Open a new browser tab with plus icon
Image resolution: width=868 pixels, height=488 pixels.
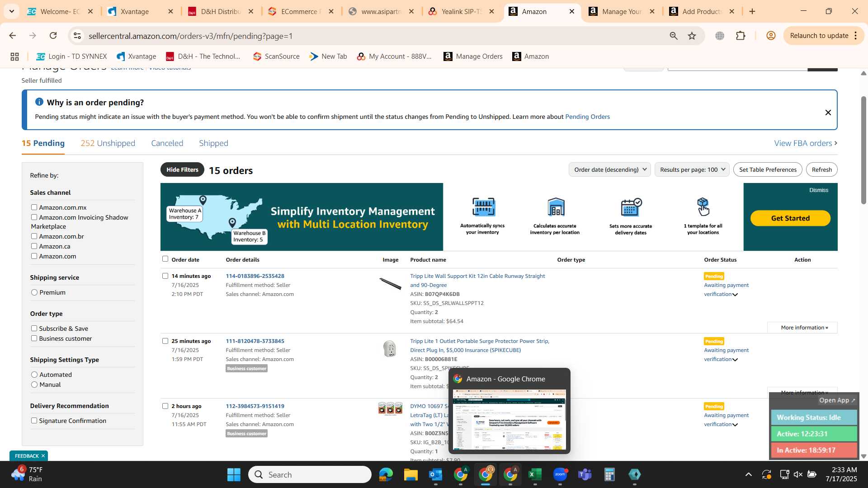tap(752, 11)
